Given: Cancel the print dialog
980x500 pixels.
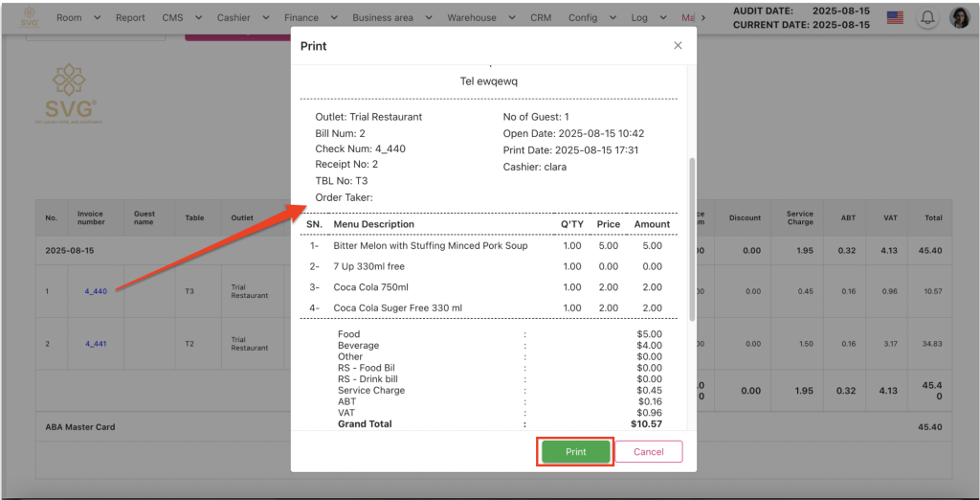Looking at the screenshot, I should point(648,452).
